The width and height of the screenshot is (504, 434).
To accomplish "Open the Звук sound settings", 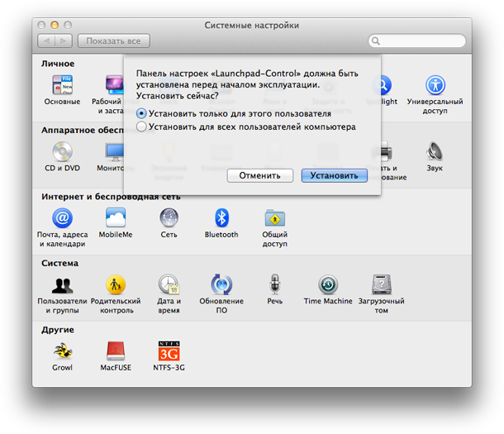I will pyautogui.click(x=435, y=152).
